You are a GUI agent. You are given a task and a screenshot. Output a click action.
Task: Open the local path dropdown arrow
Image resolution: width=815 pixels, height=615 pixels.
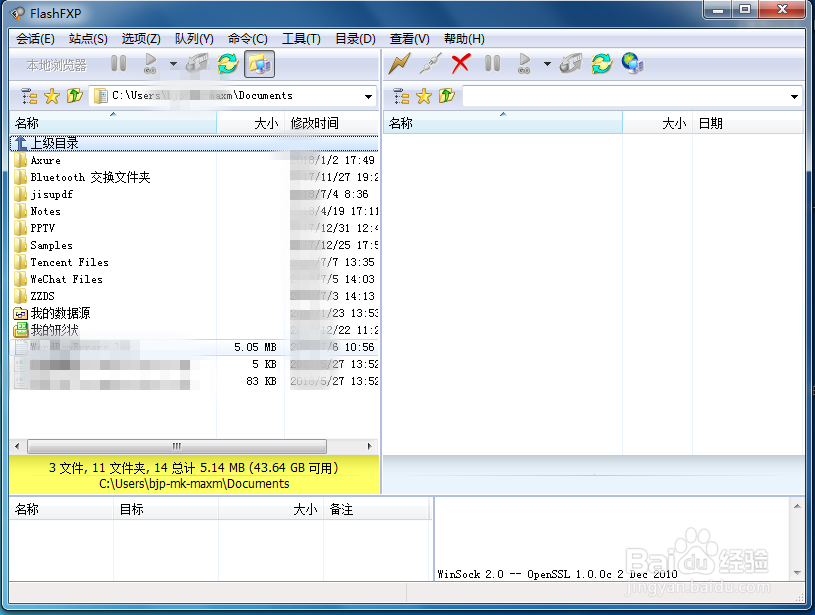pyautogui.click(x=368, y=96)
